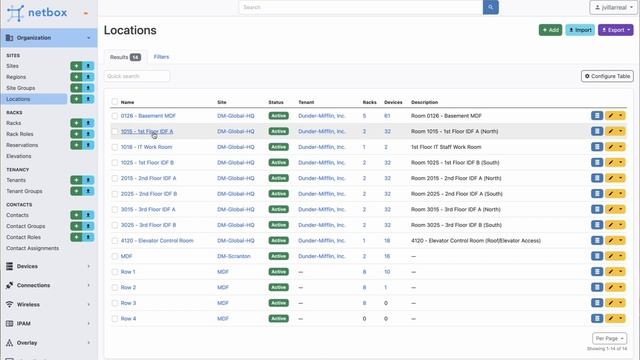The width and height of the screenshot is (640, 360).
Task: Click the Import button
Action: [580, 30]
